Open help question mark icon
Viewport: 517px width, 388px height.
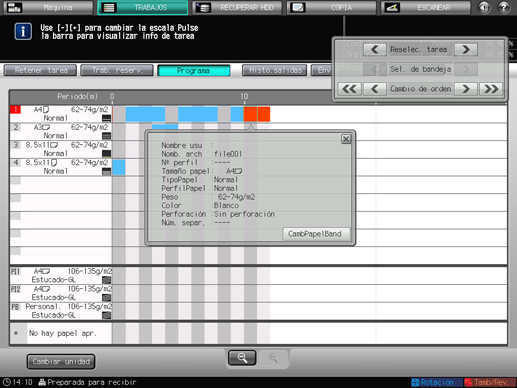tap(504, 7)
